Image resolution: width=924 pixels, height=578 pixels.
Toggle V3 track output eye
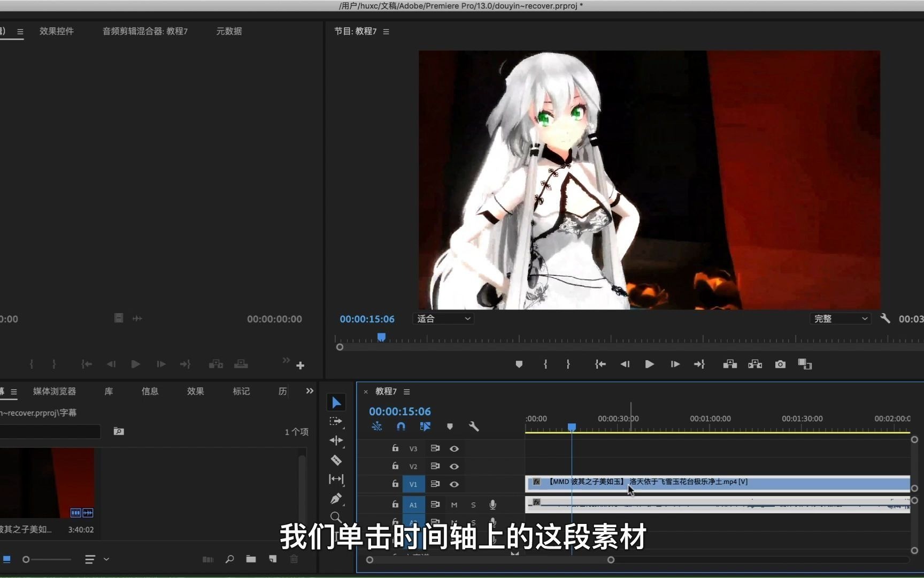click(x=454, y=448)
